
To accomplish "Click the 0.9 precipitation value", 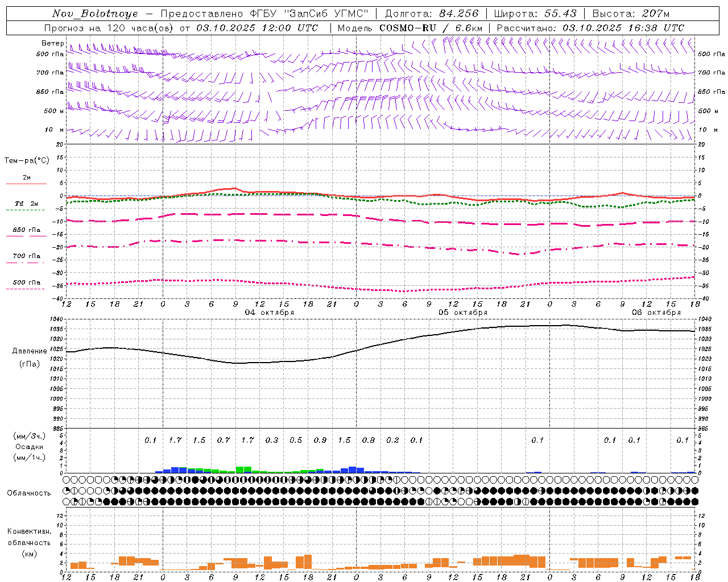I will [320, 440].
